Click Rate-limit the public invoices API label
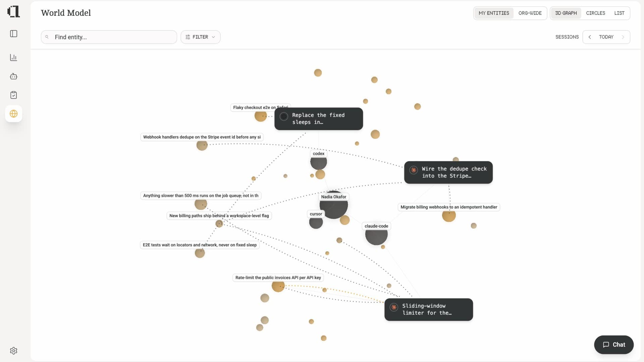 (278, 278)
